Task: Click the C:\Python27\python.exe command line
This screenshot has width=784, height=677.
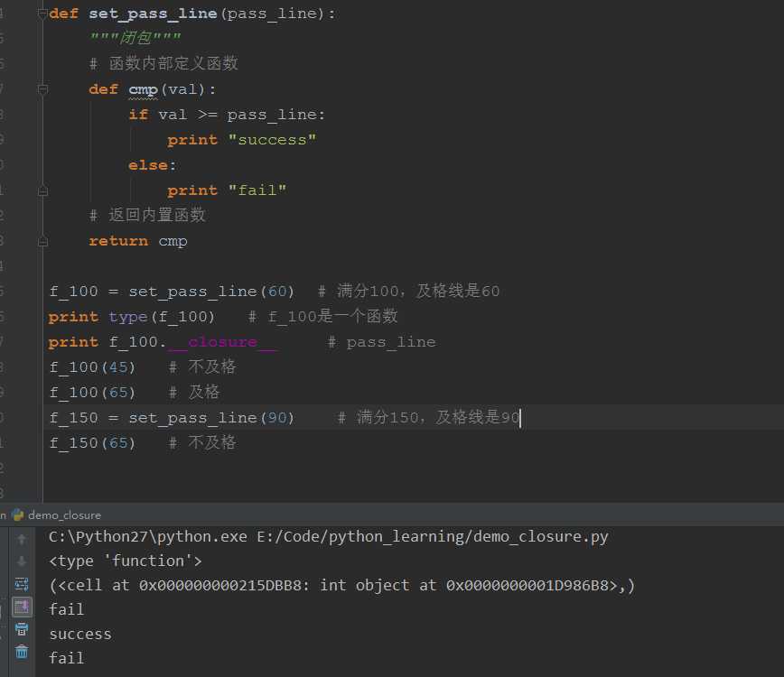Action: pos(329,536)
